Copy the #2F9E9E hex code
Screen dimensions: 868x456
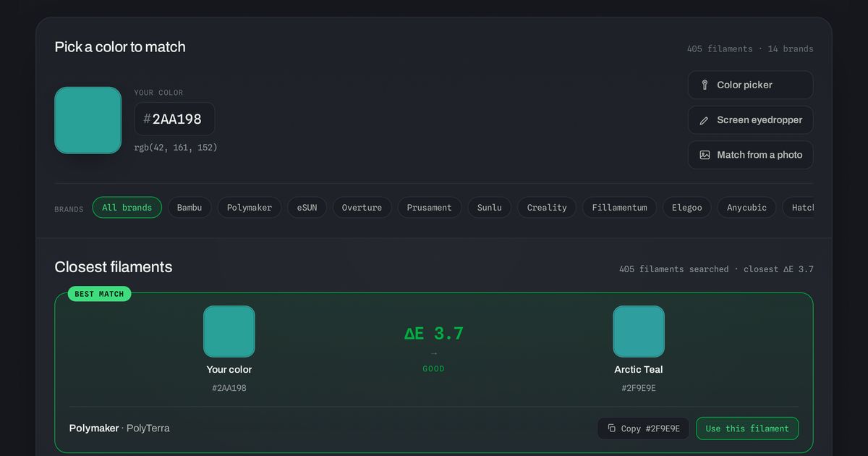[x=643, y=428]
